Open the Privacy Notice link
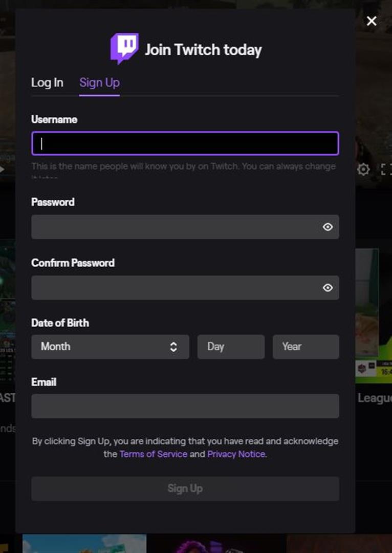This screenshot has width=392, height=553. (x=236, y=454)
